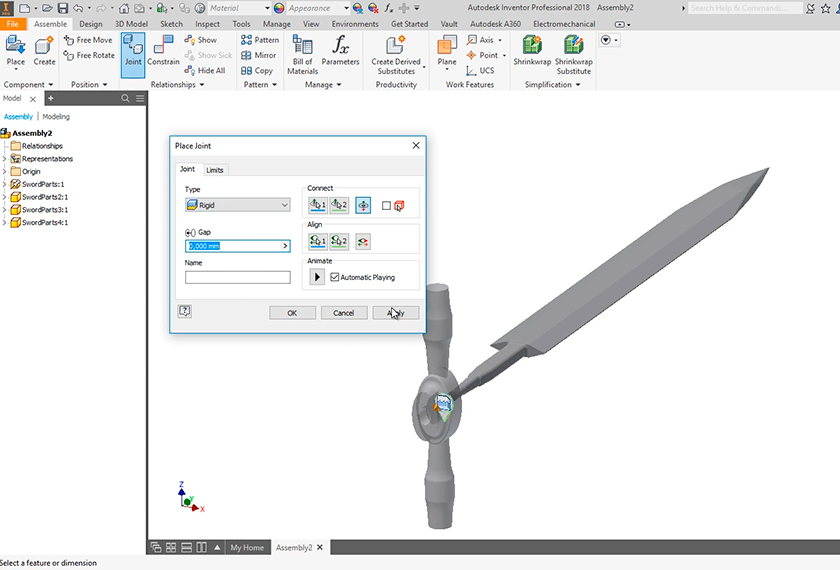The image size is (840, 570).
Task: Click Bill of Materials icon
Action: [302, 54]
